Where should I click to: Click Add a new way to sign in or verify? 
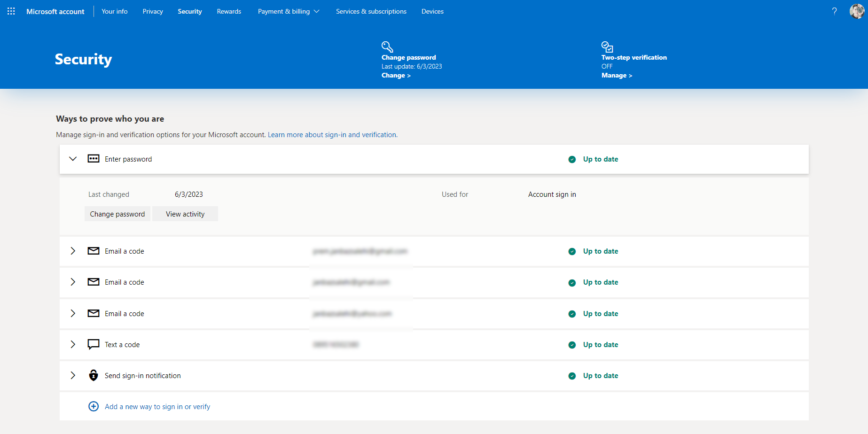(157, 407)
